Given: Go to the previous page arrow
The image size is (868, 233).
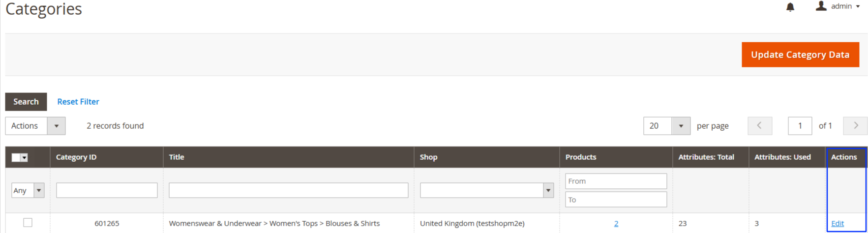Looking at the screenshot, I should [x=759, y=126].
